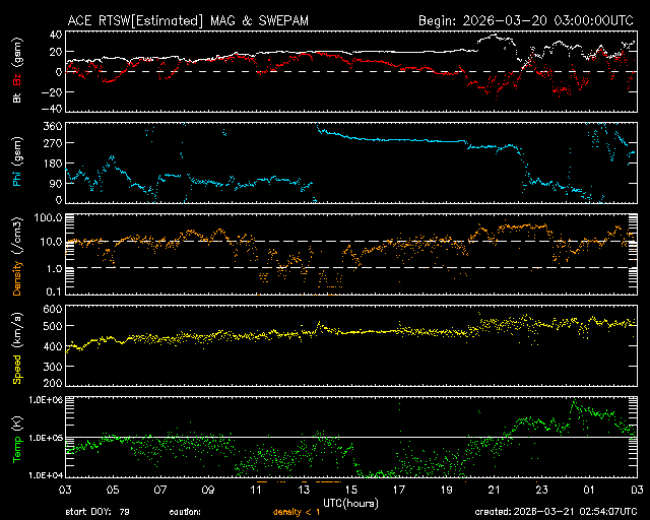
Task: Click the '270' value on Phi axis
Action: pos(53,143)
